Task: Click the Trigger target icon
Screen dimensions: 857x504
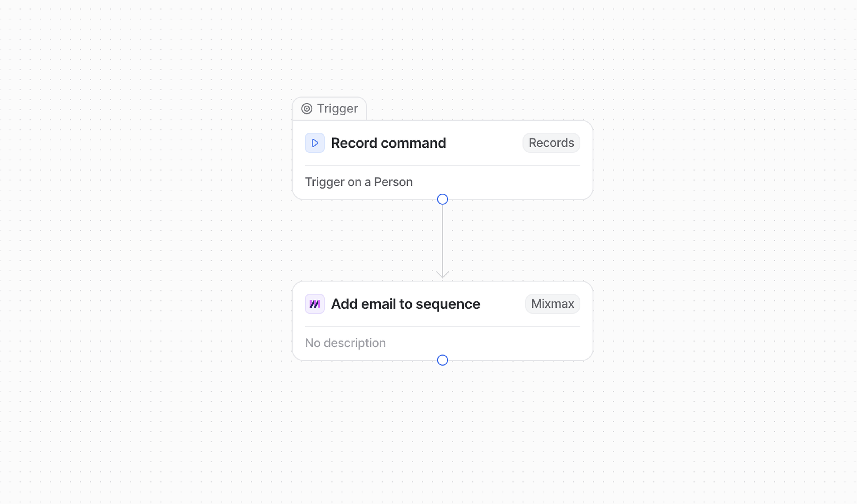Action: pos(306,109)
